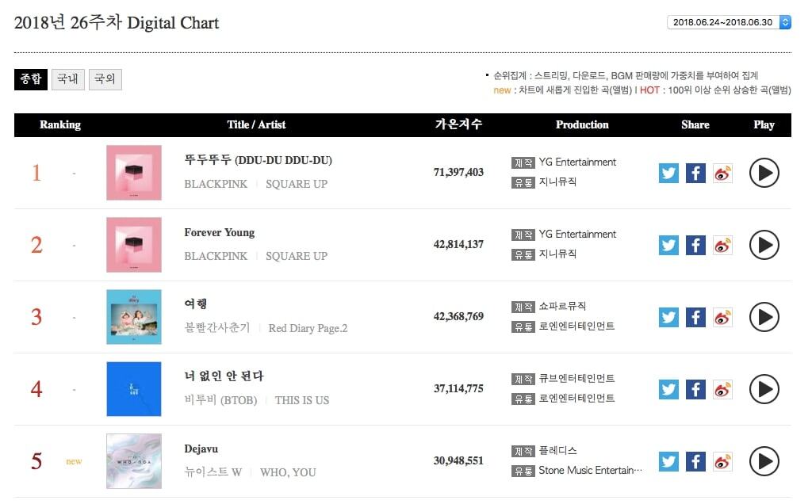The width and height of the screenshot is (812, 504).
Task: Share 여행 on Weibo
Action: [x=722, y=317]
